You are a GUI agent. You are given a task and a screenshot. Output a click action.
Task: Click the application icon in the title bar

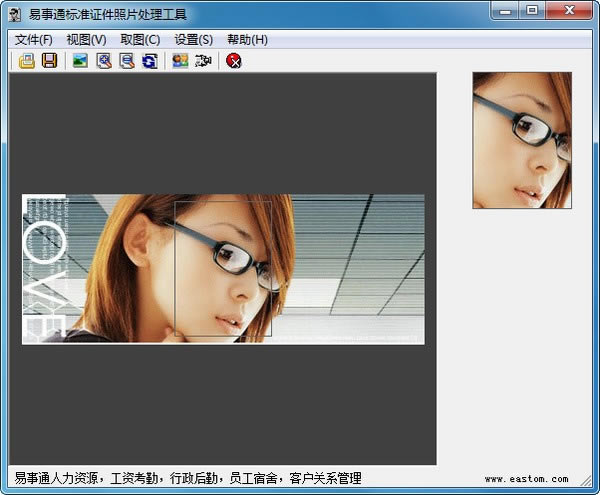(15, 14)
